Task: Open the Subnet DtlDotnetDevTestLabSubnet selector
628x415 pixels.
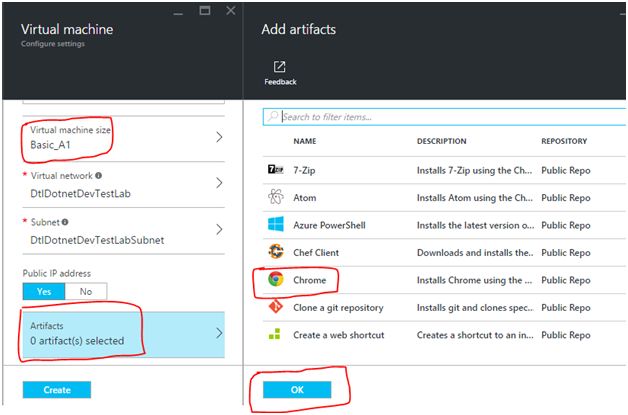Action: [120, 231]
